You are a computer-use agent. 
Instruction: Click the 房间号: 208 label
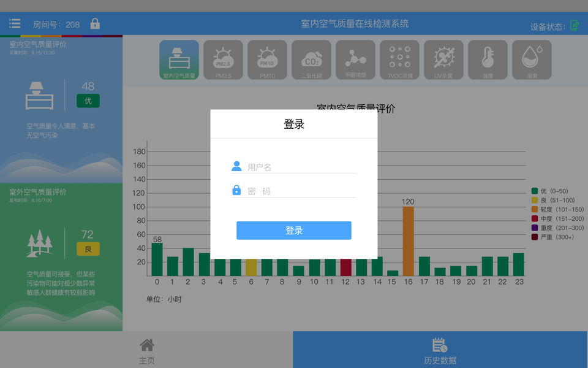pos(56,25)
